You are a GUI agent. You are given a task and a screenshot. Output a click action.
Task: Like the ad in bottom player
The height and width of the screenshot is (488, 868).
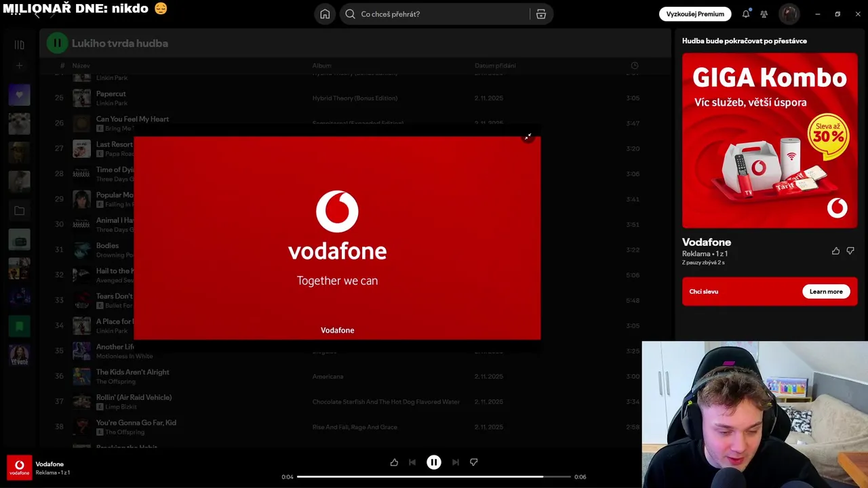pos(394,462)
